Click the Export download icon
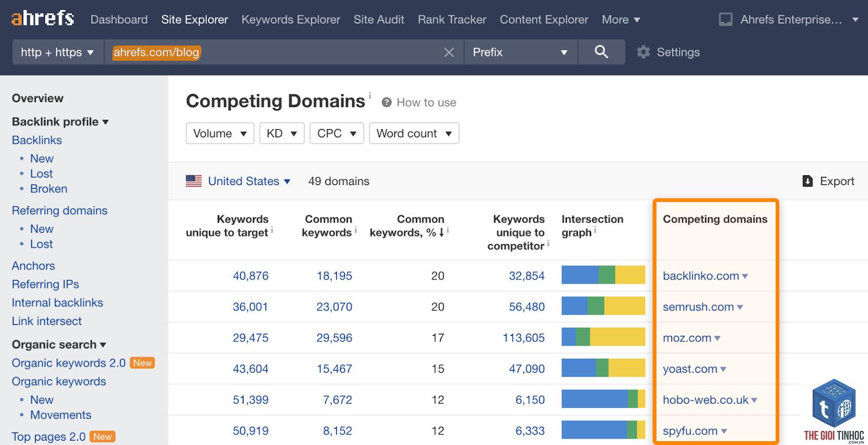The height and width of the screenshot is (445, 868). [x=807, y=181]
